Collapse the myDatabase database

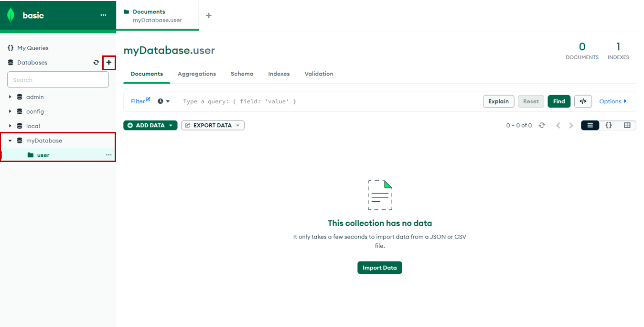click(x=10, y=141)
